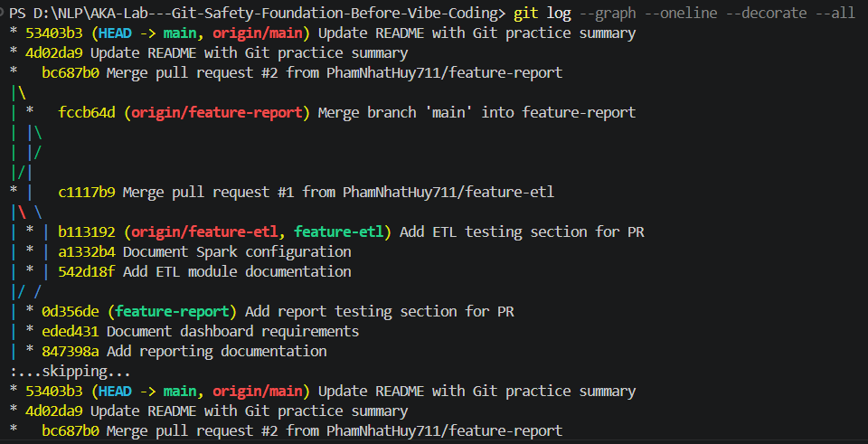Click commit hash b113192
Viewport: 868px width, 444px height.
click(87, 232)
